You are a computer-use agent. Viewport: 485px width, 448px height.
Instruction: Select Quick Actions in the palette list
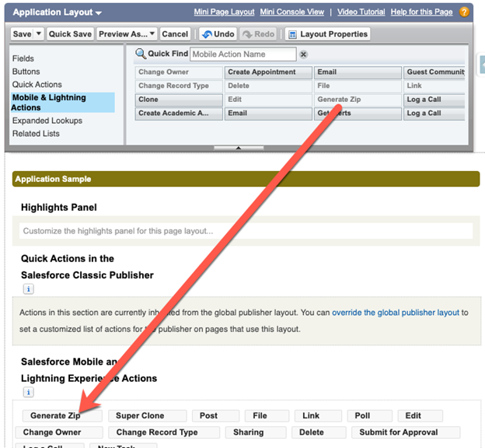coord(37,84)
